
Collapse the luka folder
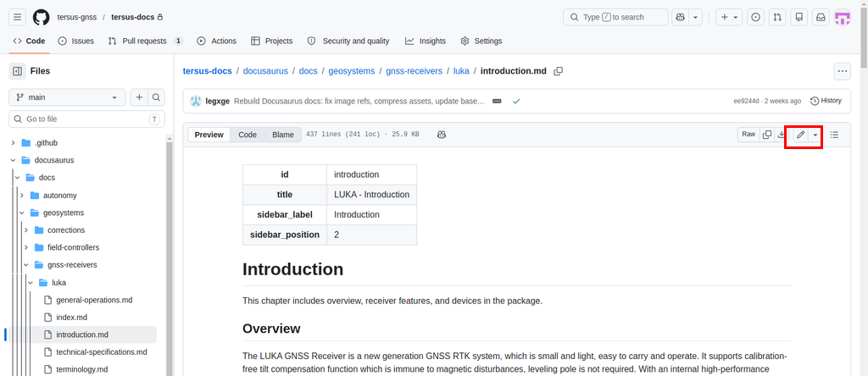(31, 283)
